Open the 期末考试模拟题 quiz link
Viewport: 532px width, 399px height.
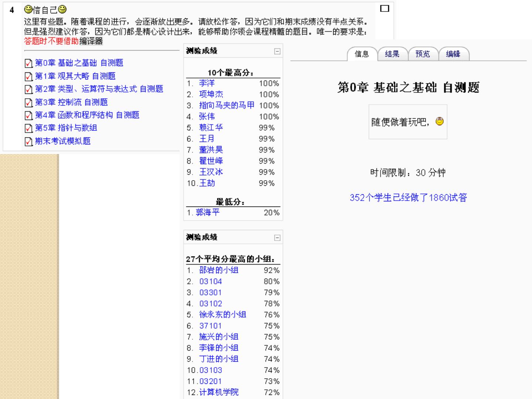point(63,141)
